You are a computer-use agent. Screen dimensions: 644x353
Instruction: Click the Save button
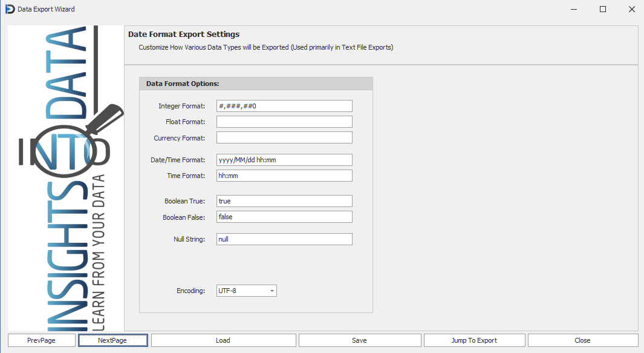click(359, 340)
